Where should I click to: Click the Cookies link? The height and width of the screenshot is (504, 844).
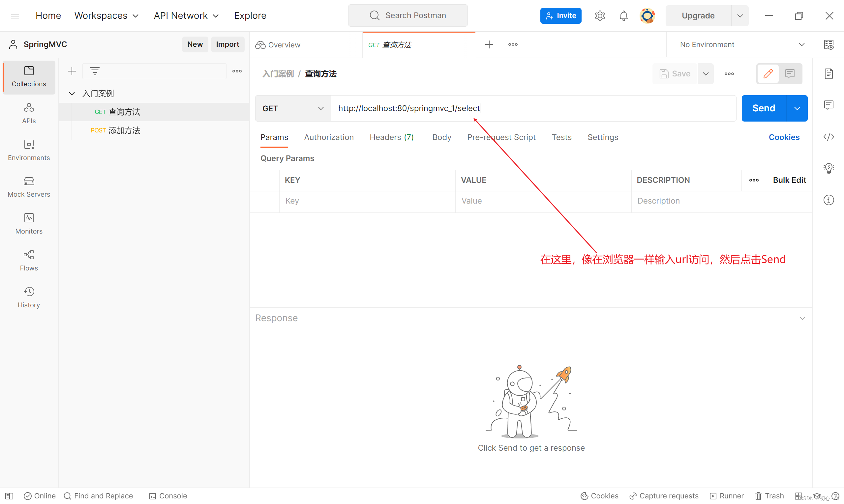(x=784, y=137)
